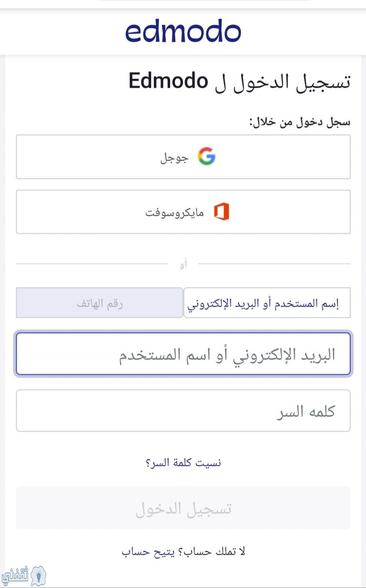Click the سجل دخول من خلال label
This screenshot has height=588, width=366.
pos(300,122)
